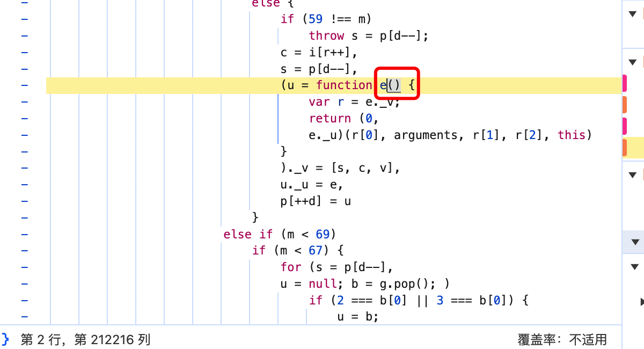Click code 'u = b;'
644x349 pixels.
tap(358, 317)
